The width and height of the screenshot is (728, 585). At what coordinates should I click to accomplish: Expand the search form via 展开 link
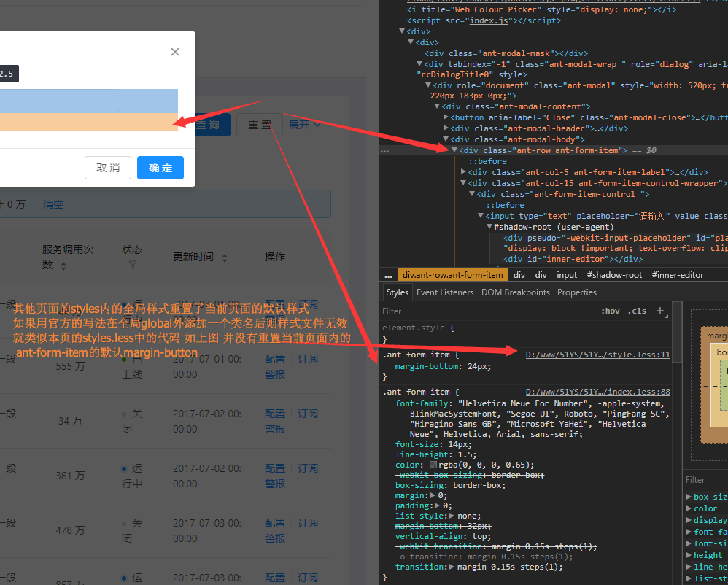click(305, 125)
